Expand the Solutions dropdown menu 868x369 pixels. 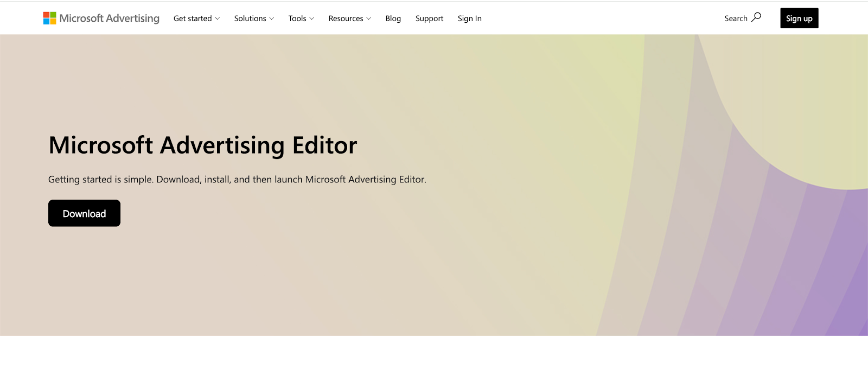point(254,18)
